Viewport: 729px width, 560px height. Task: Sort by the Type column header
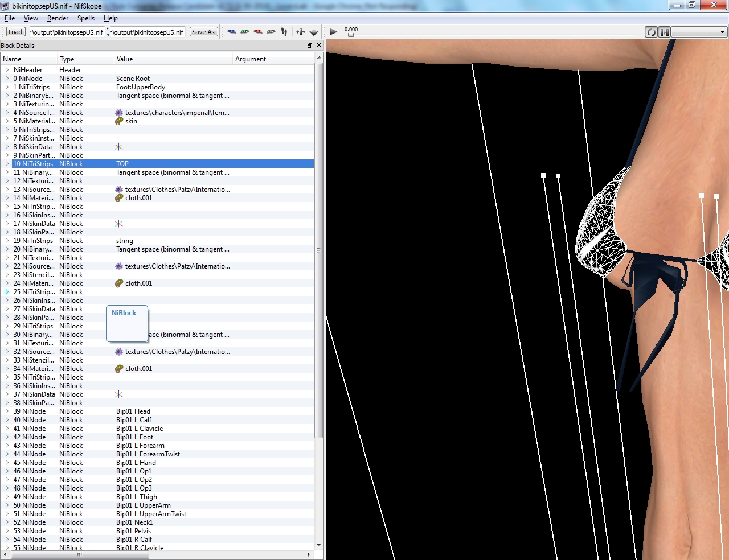point(85,59)
